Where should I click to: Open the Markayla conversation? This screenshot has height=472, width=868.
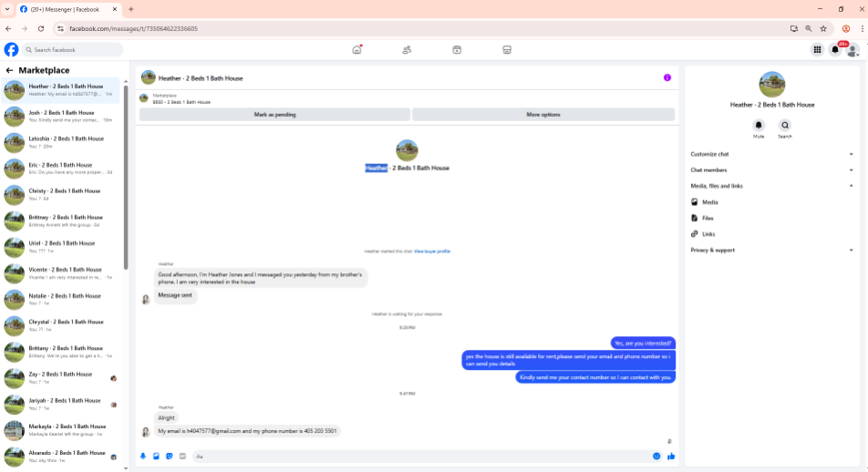click(60, 430)
